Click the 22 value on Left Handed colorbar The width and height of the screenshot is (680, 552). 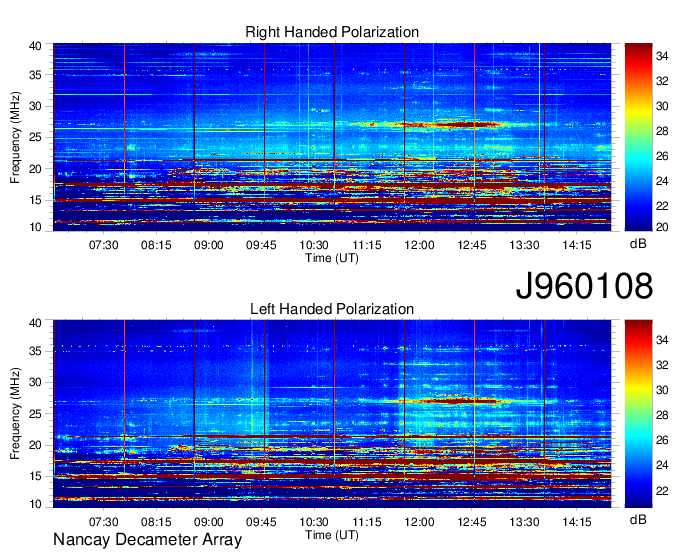[x=662, y=491]
